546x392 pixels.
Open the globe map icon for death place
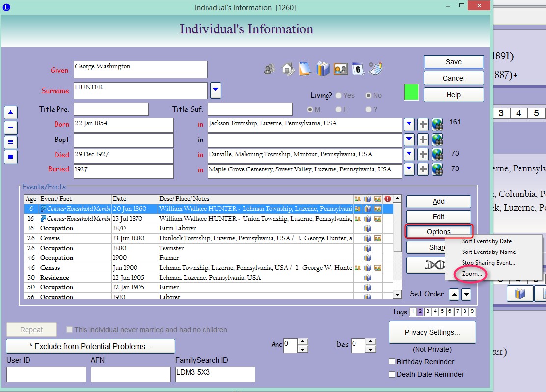coord(437,154)
